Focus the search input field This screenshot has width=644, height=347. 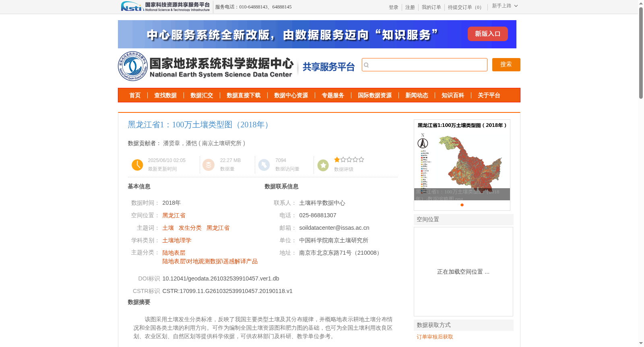click(425, 65)
